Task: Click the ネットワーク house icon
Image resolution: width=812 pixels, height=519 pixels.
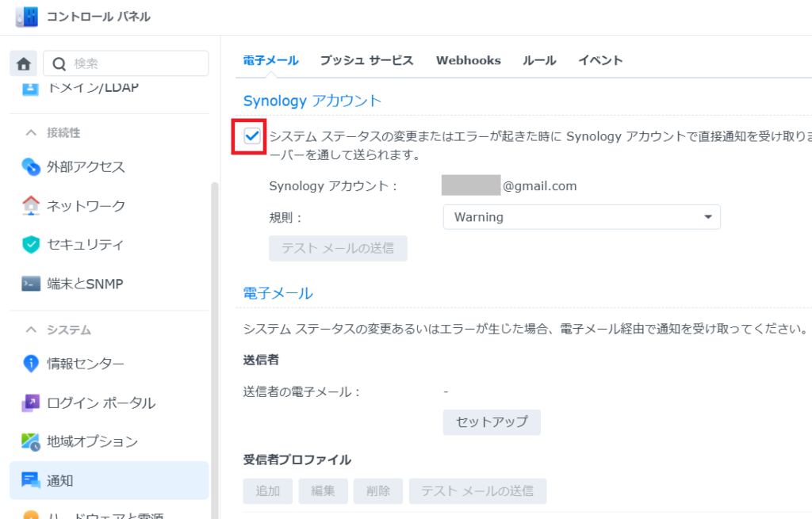Action: [x=31, y=206]
